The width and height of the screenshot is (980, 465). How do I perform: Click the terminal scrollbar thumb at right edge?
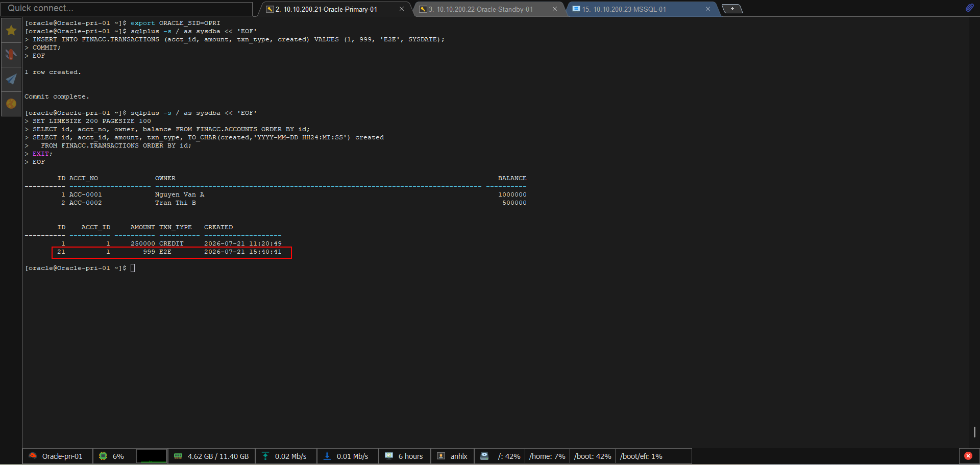point(974,432)
